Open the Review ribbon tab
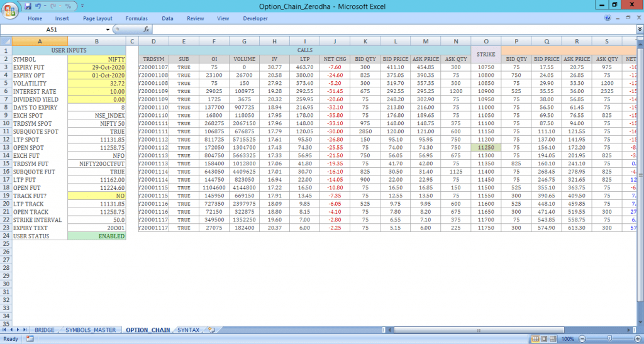Viewport: 644px width, 344px height. 196,18
